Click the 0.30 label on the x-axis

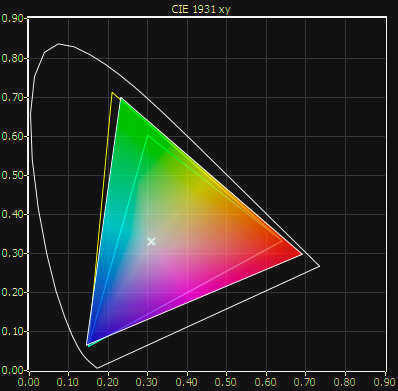coord(147,382)
